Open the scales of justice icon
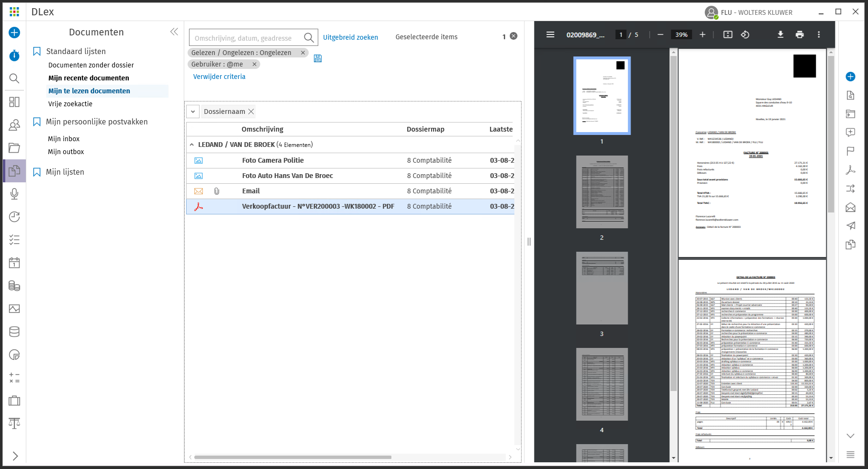The height and width of the screenshot is (469, 868). point(14,423)
